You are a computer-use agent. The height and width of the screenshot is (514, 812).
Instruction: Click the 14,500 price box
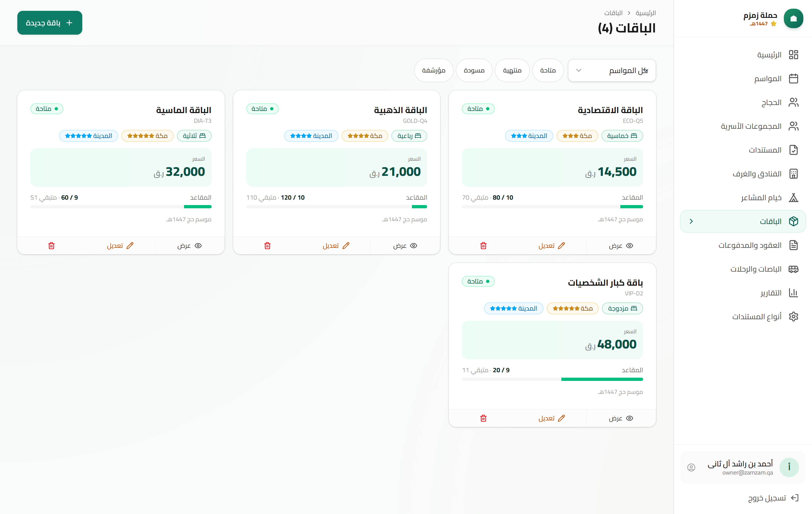(x=552, y=167)
